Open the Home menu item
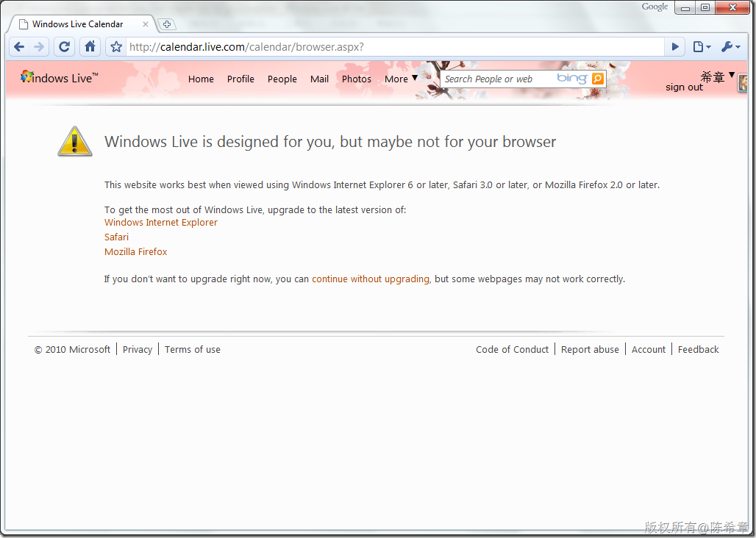 pyautogui.click(x=201, y=79)
